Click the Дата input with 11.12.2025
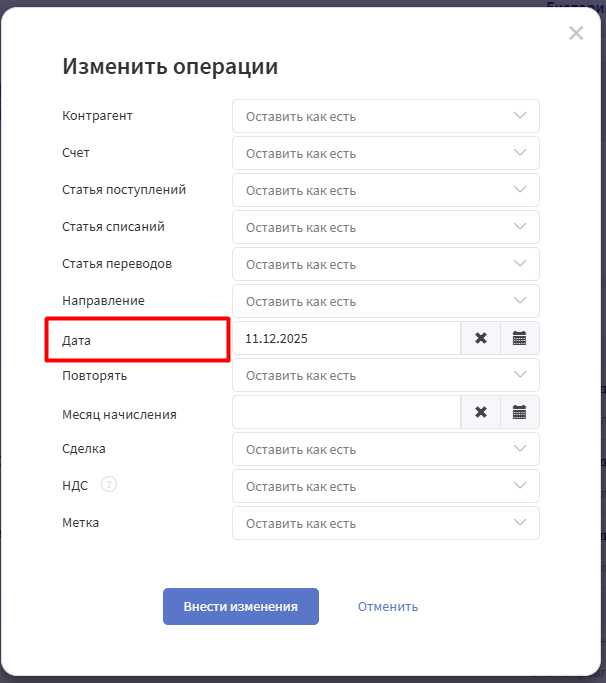 346,338
